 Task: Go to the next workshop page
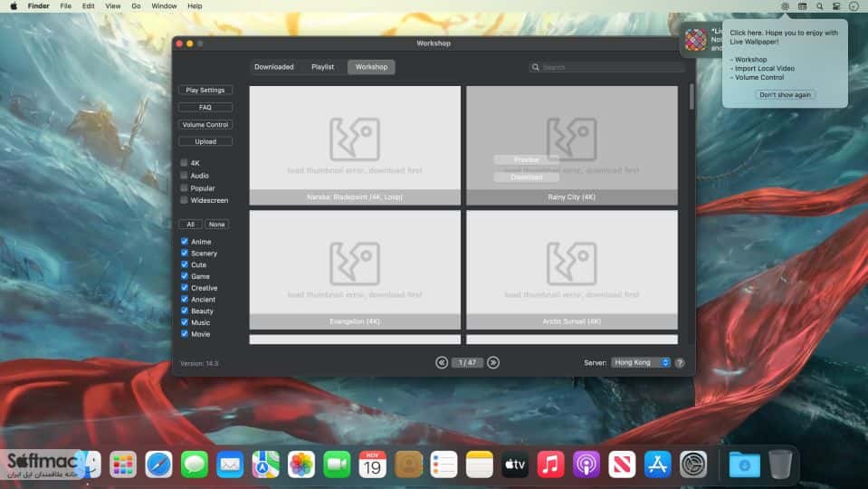coord(493,363)
